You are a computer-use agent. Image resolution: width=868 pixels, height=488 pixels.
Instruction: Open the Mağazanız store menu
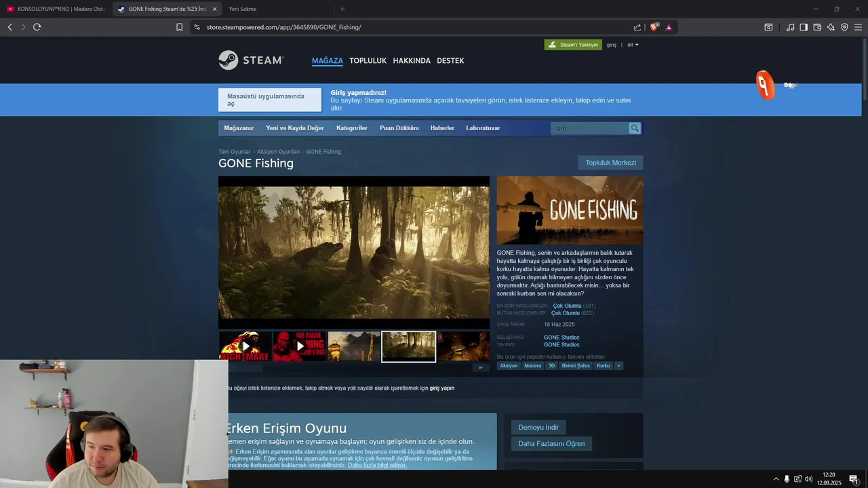click(239, 128)
